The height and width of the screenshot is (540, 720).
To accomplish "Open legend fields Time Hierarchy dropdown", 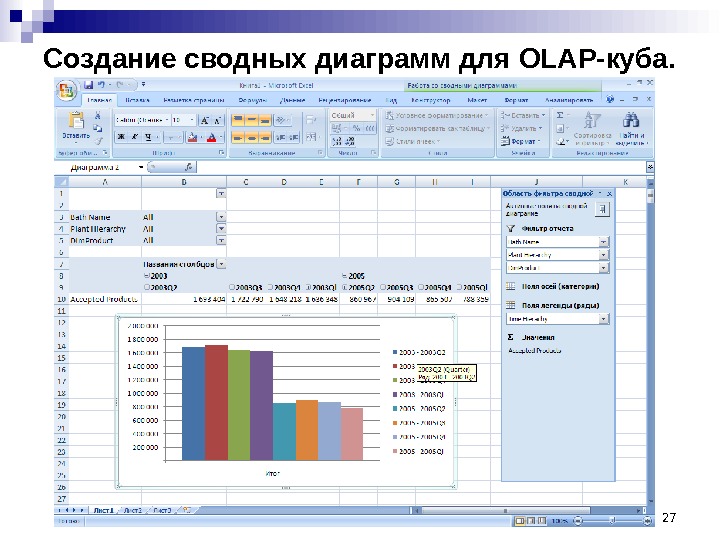I will point(604,319).
